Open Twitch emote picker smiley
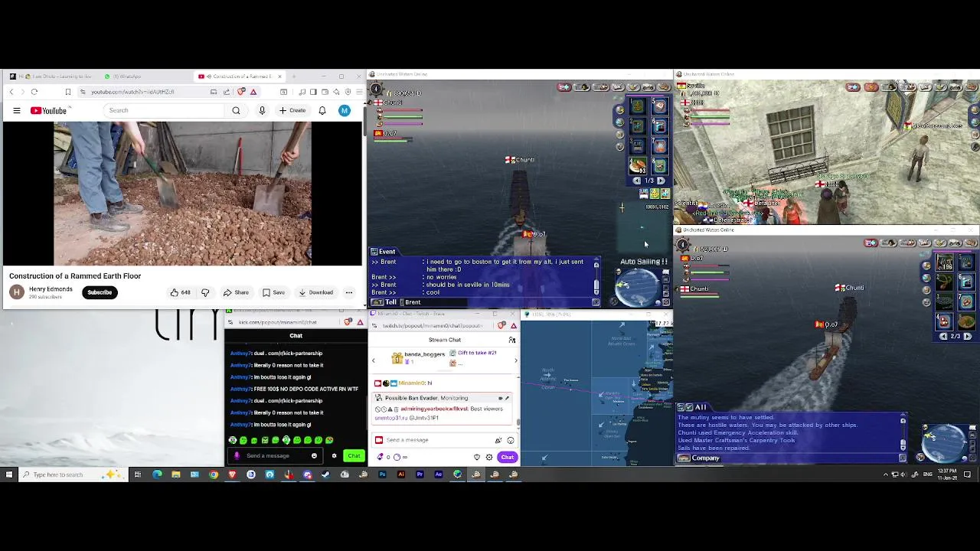The image size is (980, 551). (x=511, y=440)
